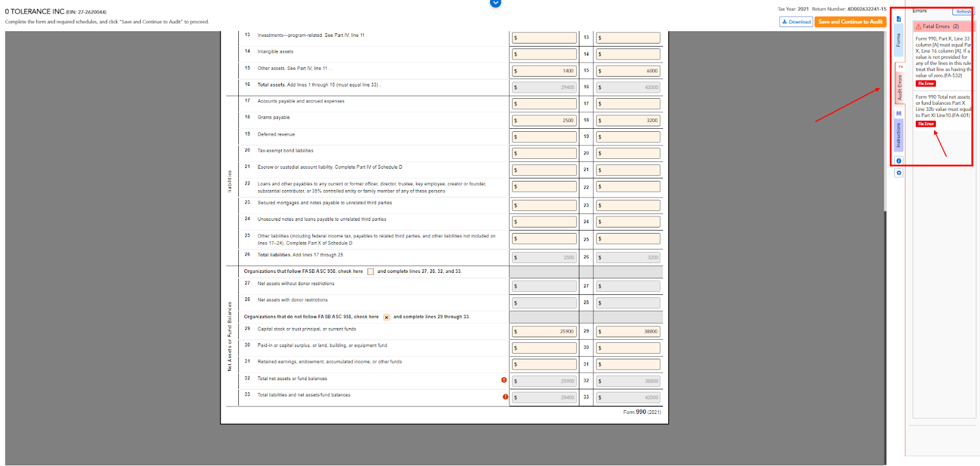Click Fix Error for FA-601 error
Image resolution: width=980 pixels, height=466 pixels.
coord(925,124)
